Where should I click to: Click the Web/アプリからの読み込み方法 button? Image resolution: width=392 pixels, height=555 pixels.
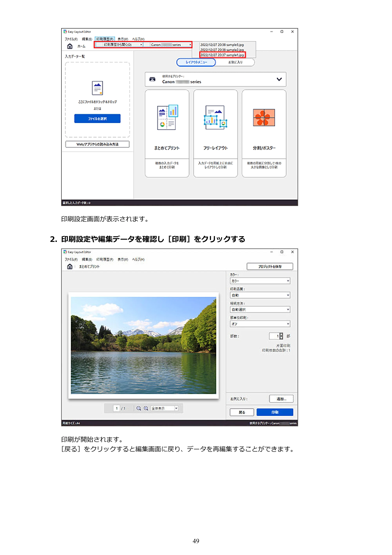pyautogui.click(x=97, y=144)
